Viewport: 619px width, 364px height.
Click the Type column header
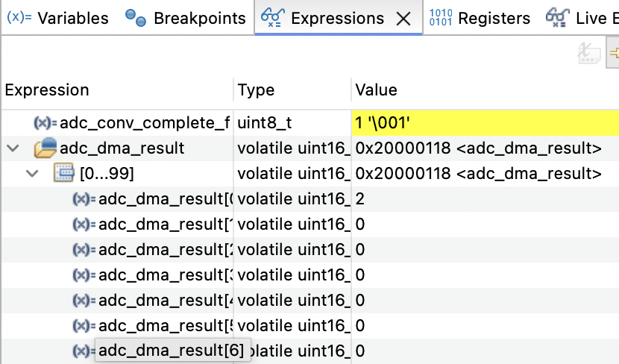pyautogui.click(x=256, y=90)
